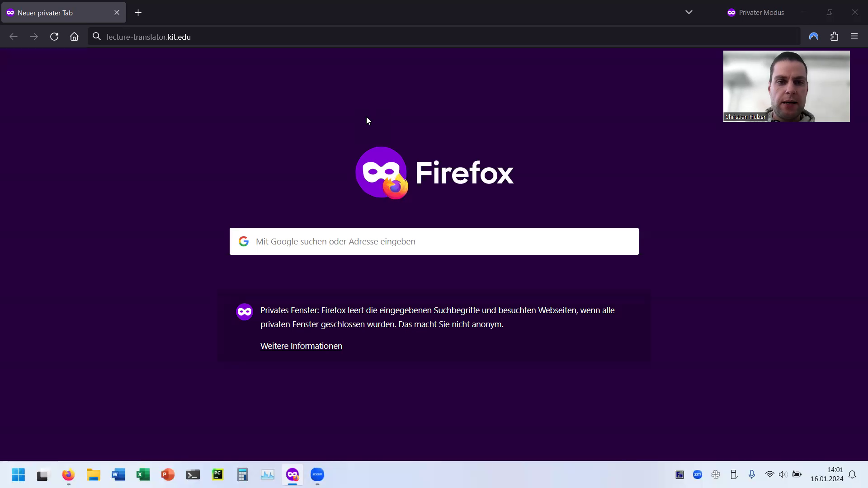Open the Windows Start menu
The width and height of the screenshot is (868, 488).
(x=19, y=475)
